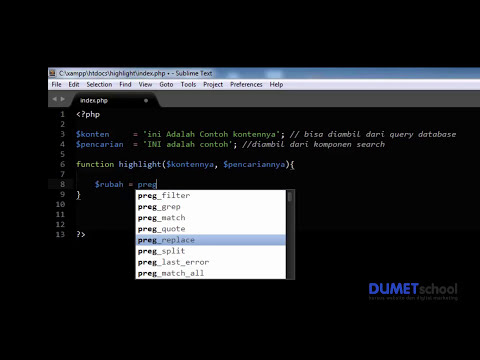
Task: Open the Edit menu
Action: [x=74, y=84]
